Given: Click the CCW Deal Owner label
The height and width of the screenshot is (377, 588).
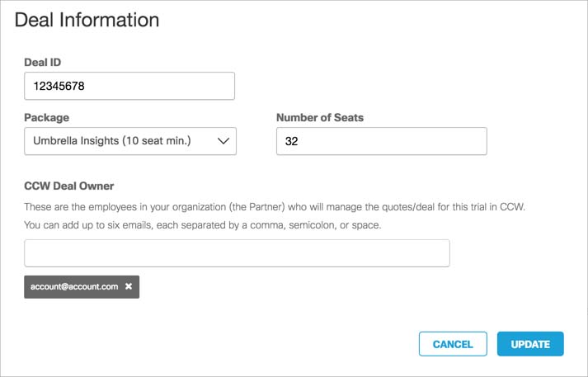Looking at the screenshot, I should (x=69, y=186).
